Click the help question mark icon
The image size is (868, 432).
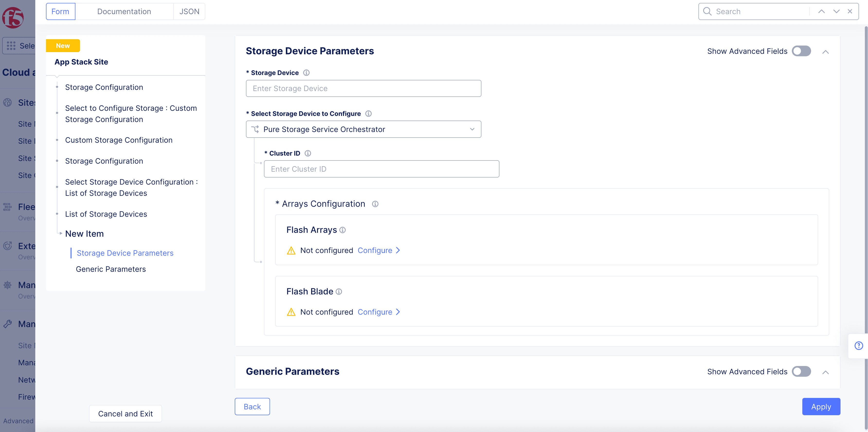(859, 346)
